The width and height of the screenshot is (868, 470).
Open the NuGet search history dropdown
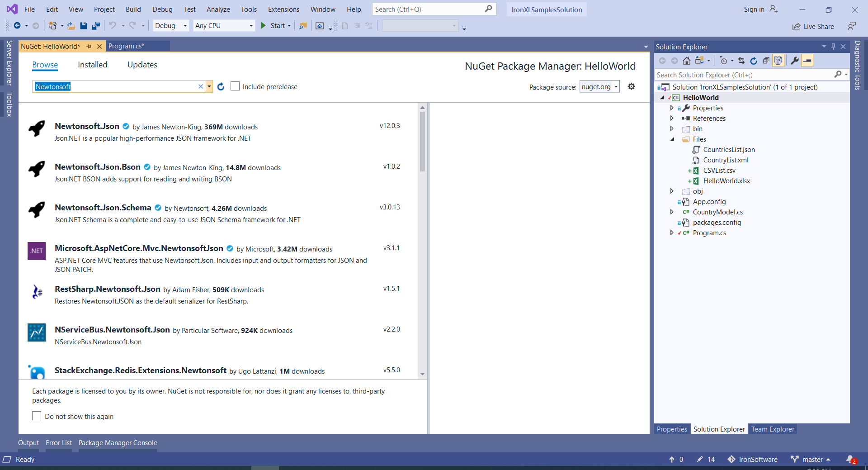(x=209, y=86)
